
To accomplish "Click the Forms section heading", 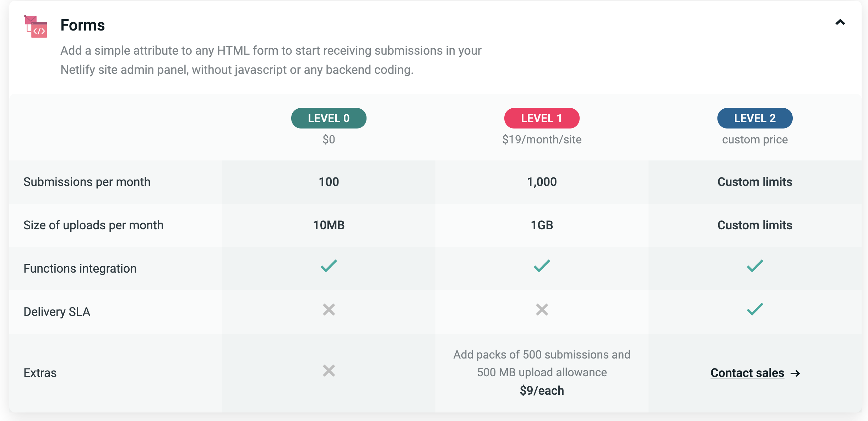I will [x=83, y=25].
